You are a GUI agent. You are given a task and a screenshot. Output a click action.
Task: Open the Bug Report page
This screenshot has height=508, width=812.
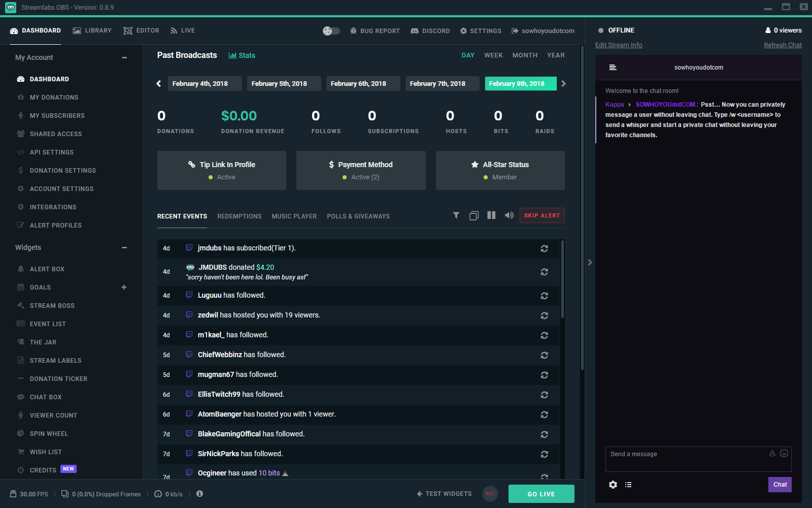click(375, 31)
